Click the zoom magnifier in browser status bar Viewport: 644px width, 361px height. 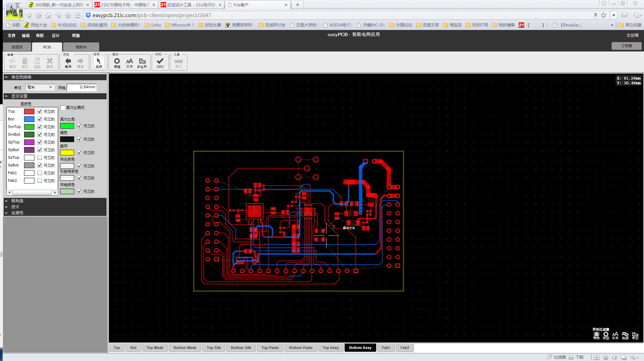(x=633, y=357)
